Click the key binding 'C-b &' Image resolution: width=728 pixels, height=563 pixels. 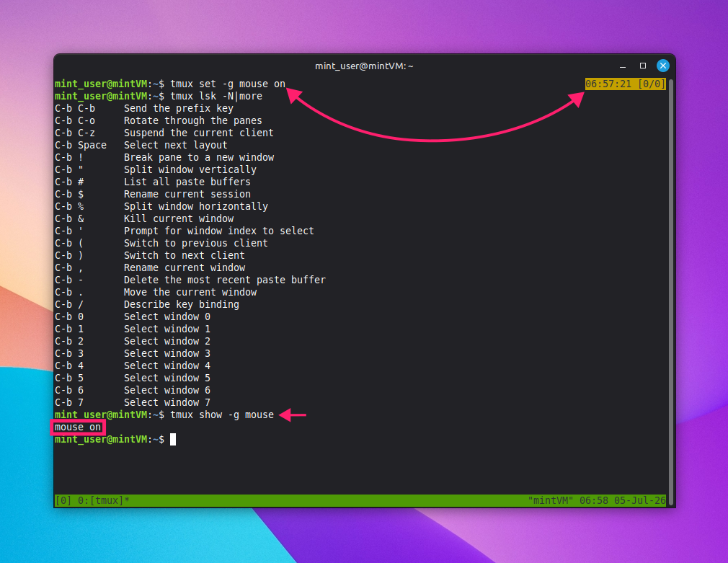pos(69,219)
